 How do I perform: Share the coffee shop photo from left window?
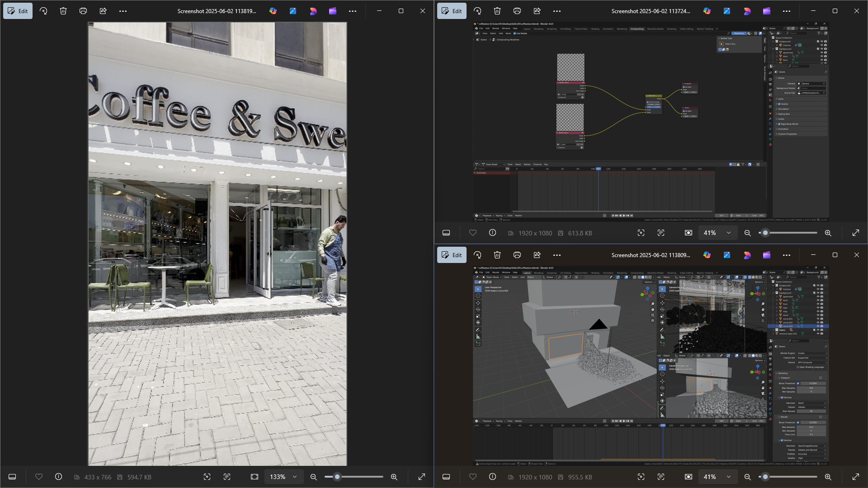[x=103, y=11]
